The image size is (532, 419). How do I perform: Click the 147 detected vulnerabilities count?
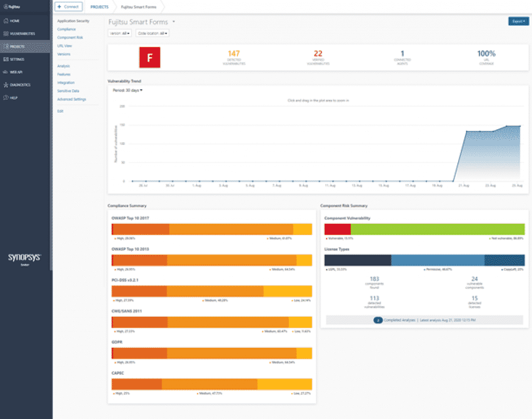pyautogui.click(x=234, y=53)
